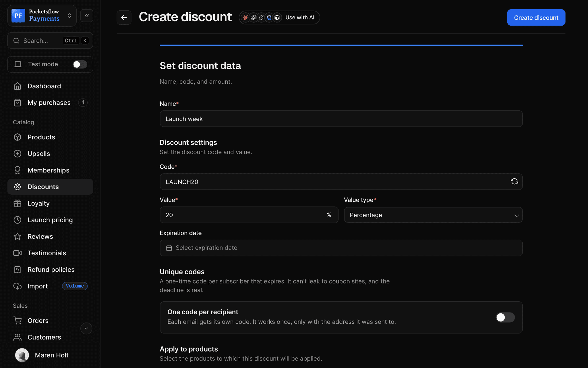Open Customers in the sidebar
The height and width of the screenshot is (368, 588).
pyautogui.click(x=50, y=337)
